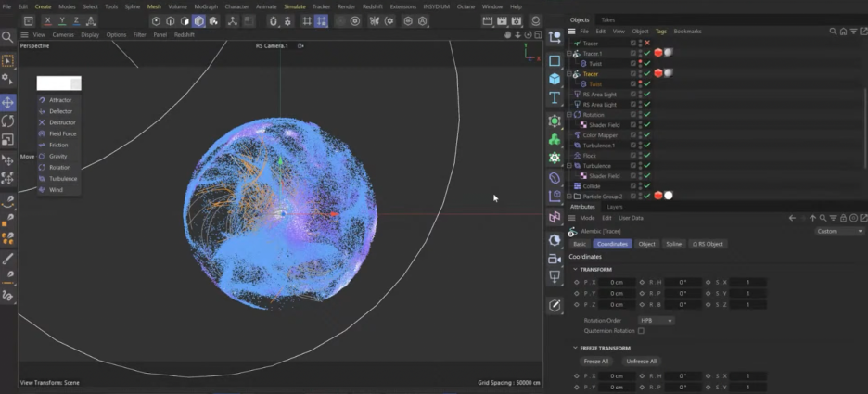Toggle the Color Mapper enable checkmark
The height and width of the screenshot is (394, 868).
[x=647, y=135]
